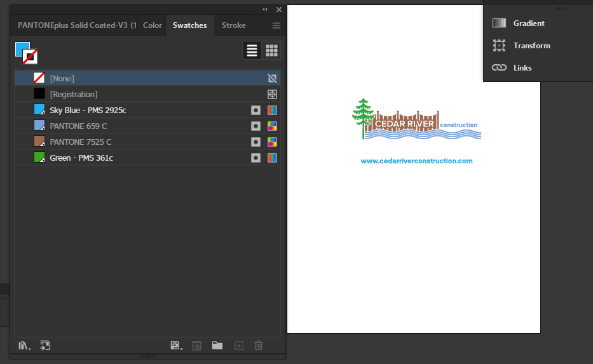
Task: Select the Green - PMS 361c swatch
Action: pos(147,158)
